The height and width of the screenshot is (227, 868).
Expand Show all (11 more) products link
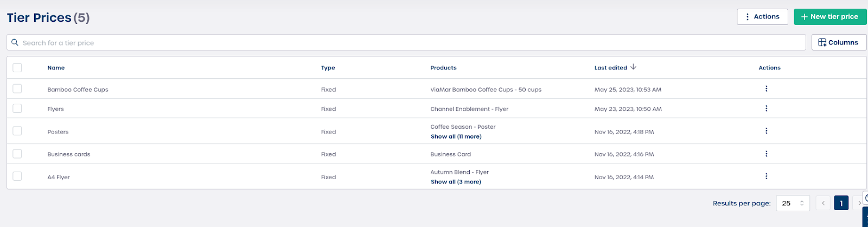456,137
